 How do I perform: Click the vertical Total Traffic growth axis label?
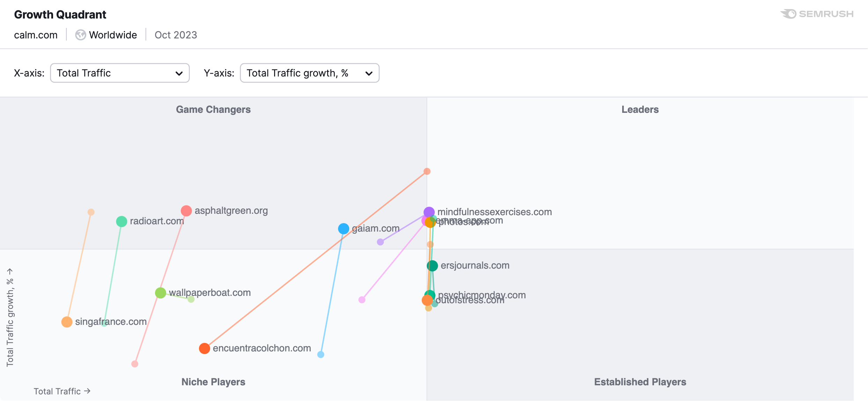(10, 317)
